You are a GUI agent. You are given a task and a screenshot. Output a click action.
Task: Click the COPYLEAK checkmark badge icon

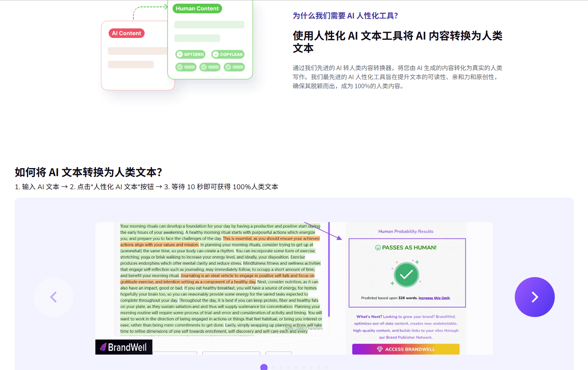tap(215, 54)
